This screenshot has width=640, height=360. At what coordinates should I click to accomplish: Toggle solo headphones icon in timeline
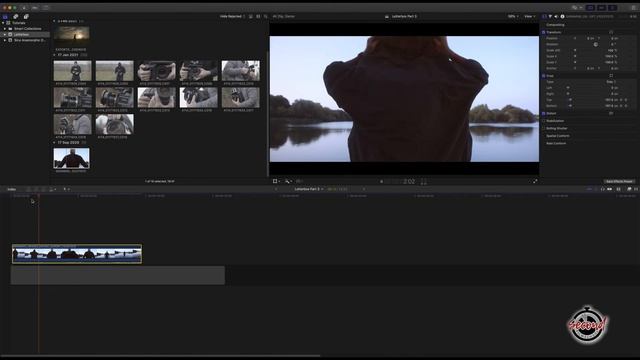pos(602,189)
